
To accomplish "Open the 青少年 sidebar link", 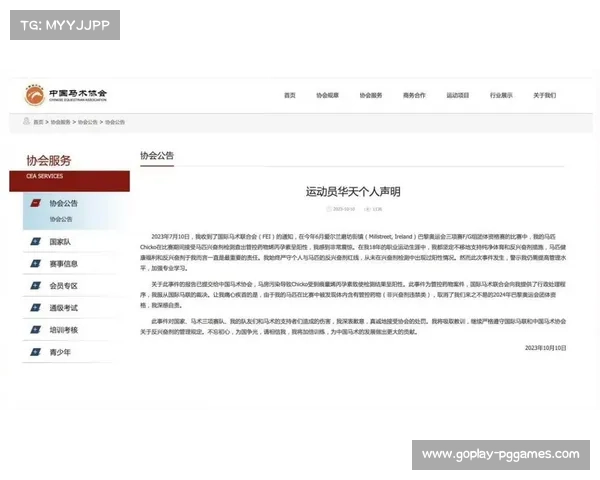I will click(x=60, y=352).
